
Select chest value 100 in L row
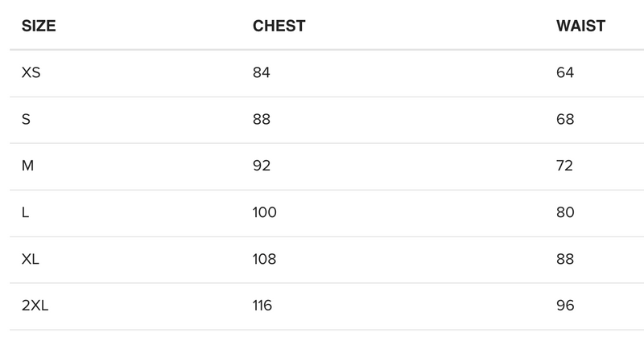tap(265, 213)
